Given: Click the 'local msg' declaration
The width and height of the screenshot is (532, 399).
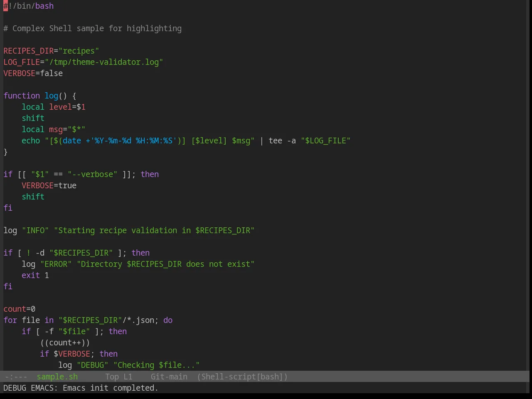Looking at the screenshot, I should point(54,129).
